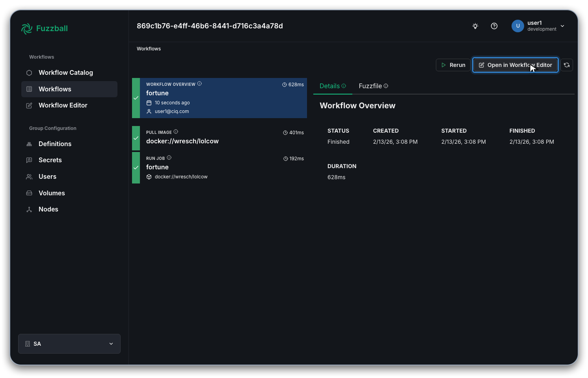Open the SA group selector dropdown
The height and width of the screenshot is (378, 588).
[69, 343]
